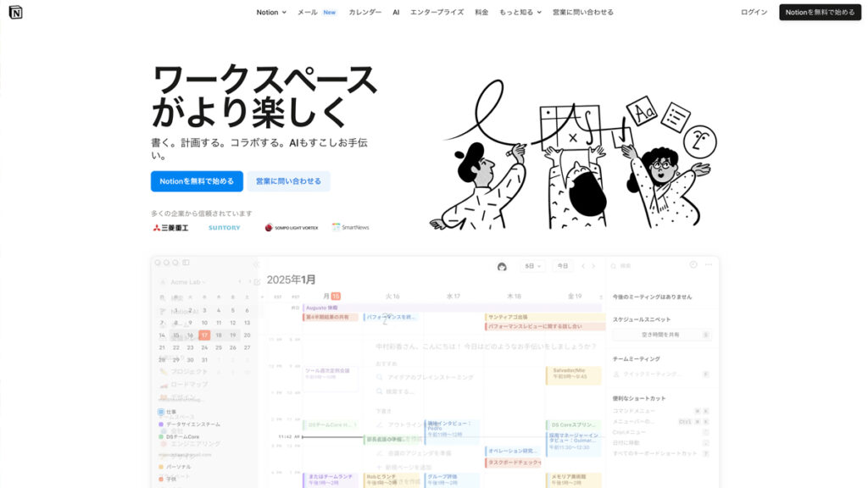Click the compose icon beside Acme Lab
Image resolution: width=868 pixels, height=488 pixels.
pyautogui.click(x=257, y=282)
